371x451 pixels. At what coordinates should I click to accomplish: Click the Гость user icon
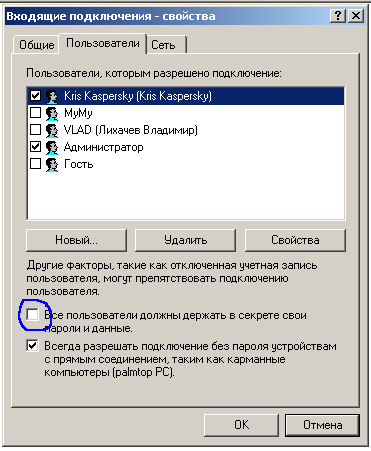[52, 164]
